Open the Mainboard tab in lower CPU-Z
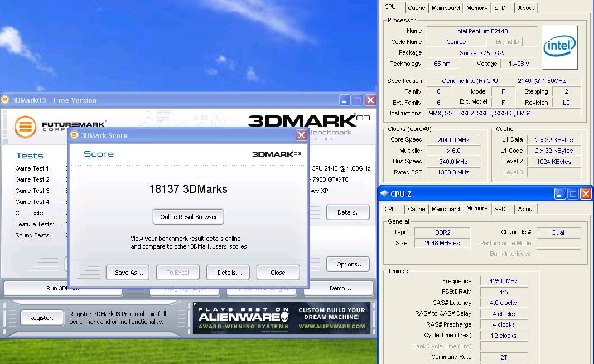The height and width of the screenshot is (364, 594). pyautogui.click(x=446, y=209)
